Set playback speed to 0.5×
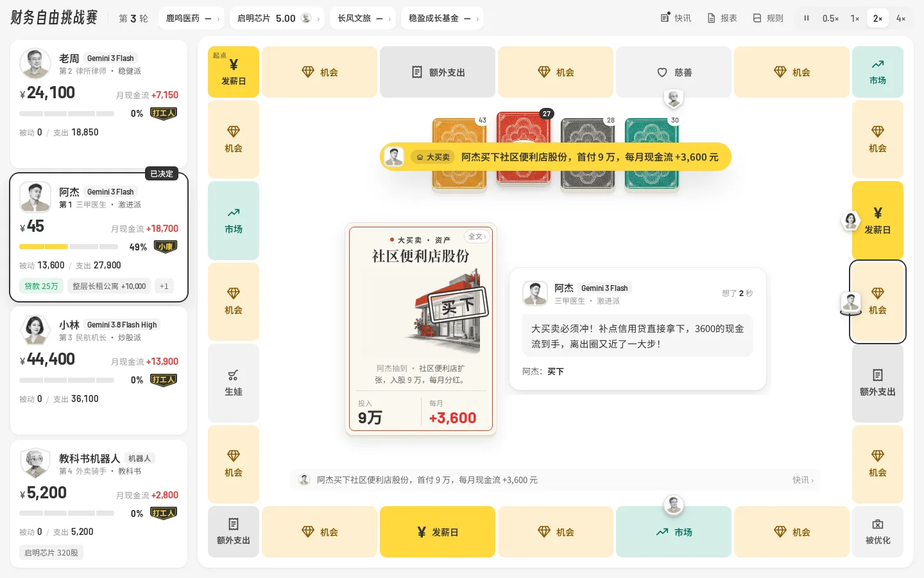Image resolution: width=924 pixels, height=578 pixels. [x=830, y=18]
